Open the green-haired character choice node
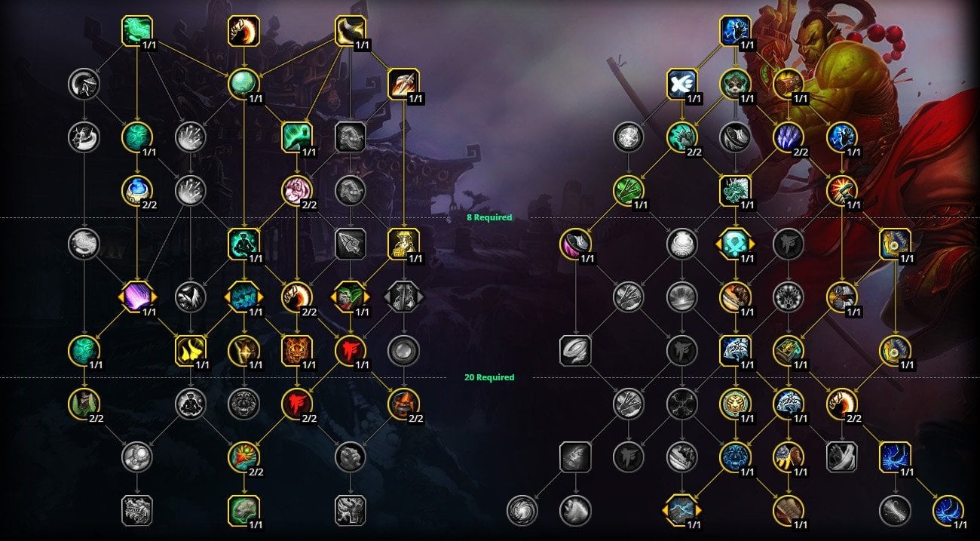Viewport: 980px width, 541px height. click(350, 297)
